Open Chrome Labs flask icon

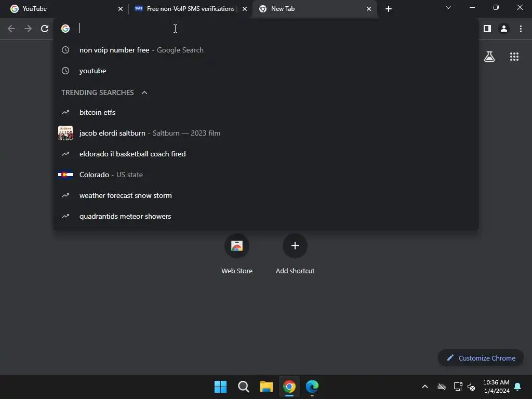tap(489, 57)
